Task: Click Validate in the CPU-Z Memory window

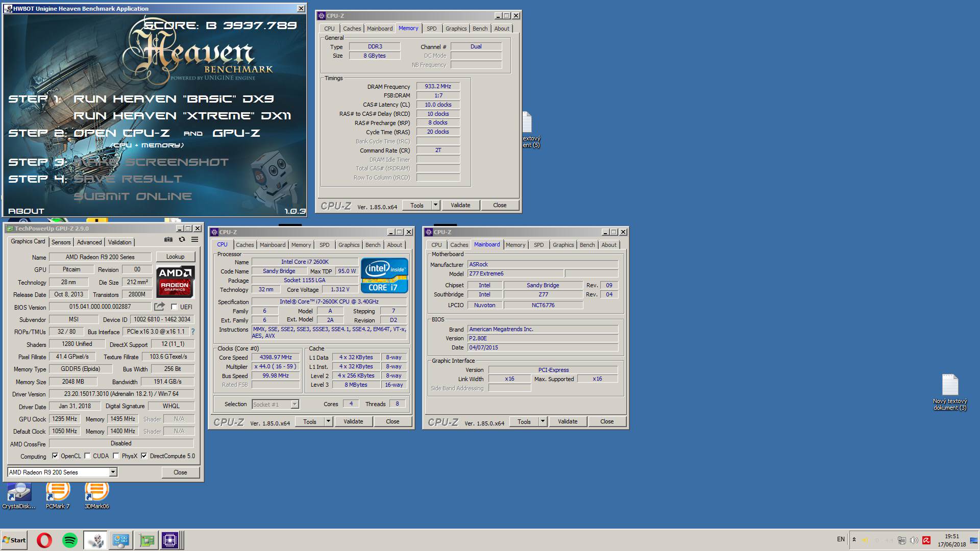Action: pyautogui.click(x=460, y=205)
